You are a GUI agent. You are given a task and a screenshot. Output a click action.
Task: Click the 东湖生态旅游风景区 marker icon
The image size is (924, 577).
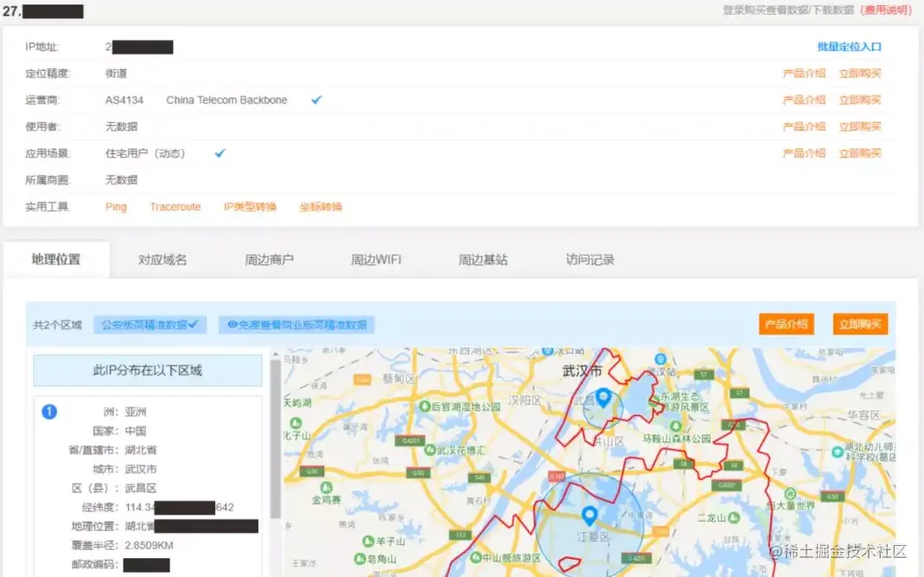pos(653,403)
